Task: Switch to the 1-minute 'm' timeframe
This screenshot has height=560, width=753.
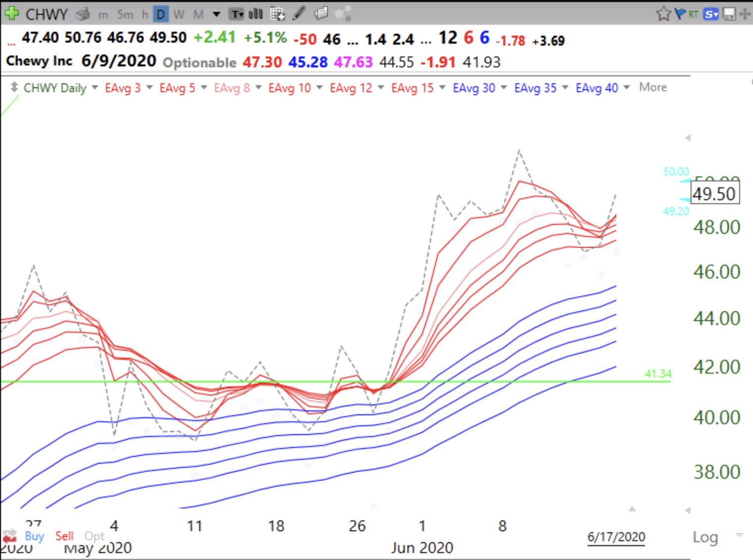Action: tap(103, 15)
